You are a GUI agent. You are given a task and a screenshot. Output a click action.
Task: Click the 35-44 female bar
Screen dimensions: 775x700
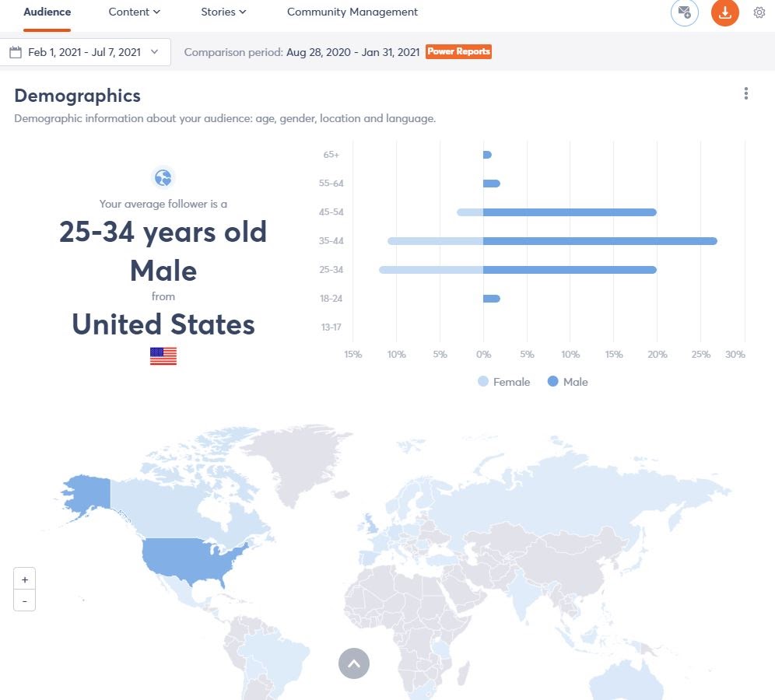pos(436,241)
